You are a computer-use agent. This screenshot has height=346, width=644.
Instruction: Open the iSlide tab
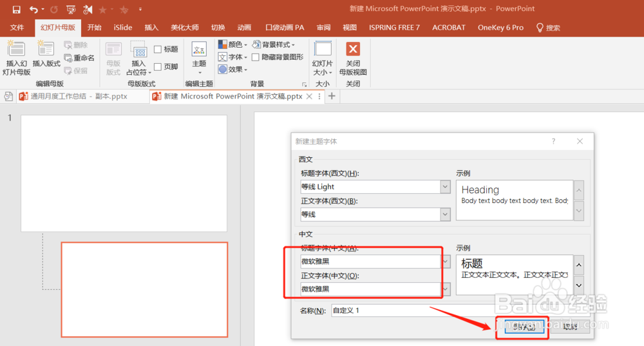(x=123, y=28)
